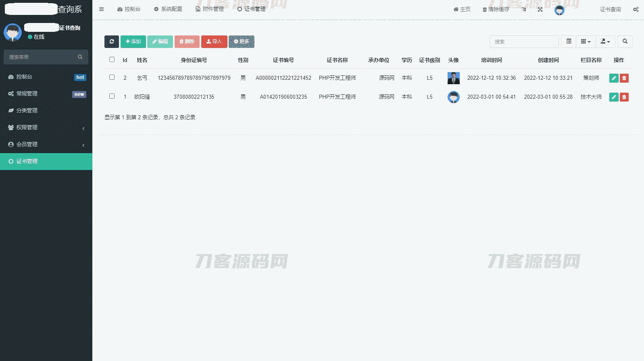Toggle the sidebar with the hamburger icon
The width and height of the screenshot is (644, 361).
(102, 9)
